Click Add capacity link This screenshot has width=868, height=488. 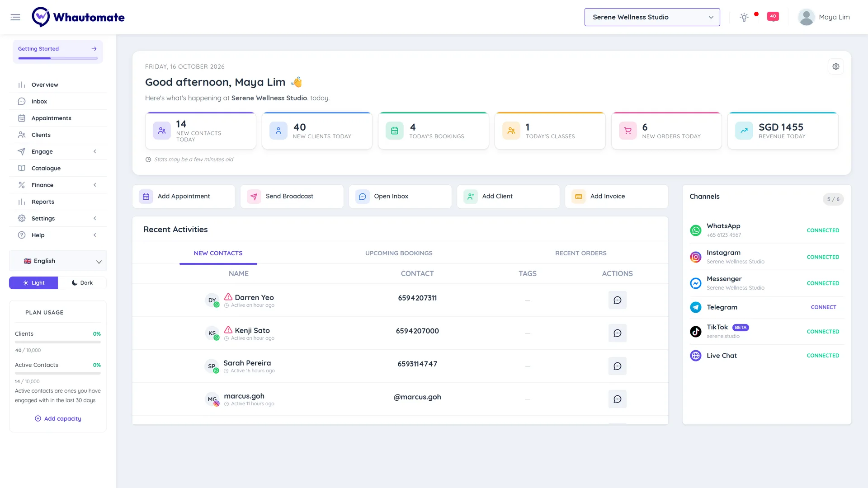(58, 419)
